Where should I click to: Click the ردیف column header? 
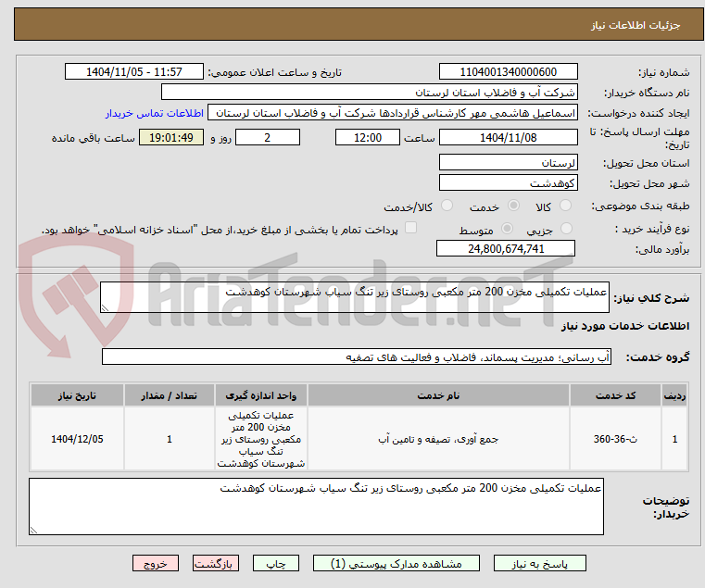tap(674, 395)
